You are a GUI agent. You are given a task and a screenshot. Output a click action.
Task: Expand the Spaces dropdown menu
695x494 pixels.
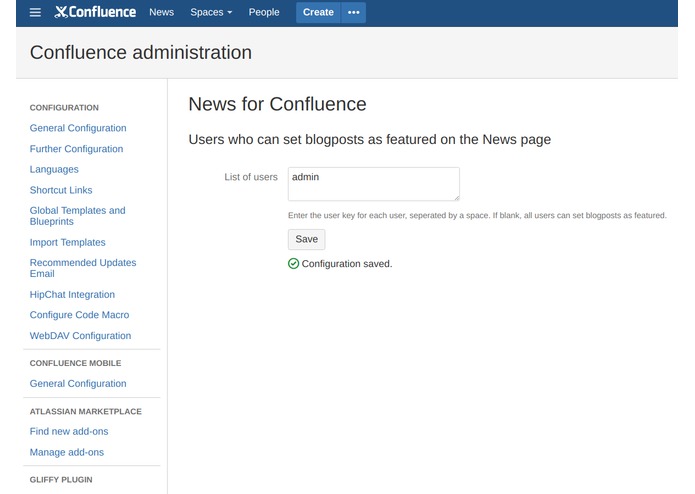tap(211, 12)
